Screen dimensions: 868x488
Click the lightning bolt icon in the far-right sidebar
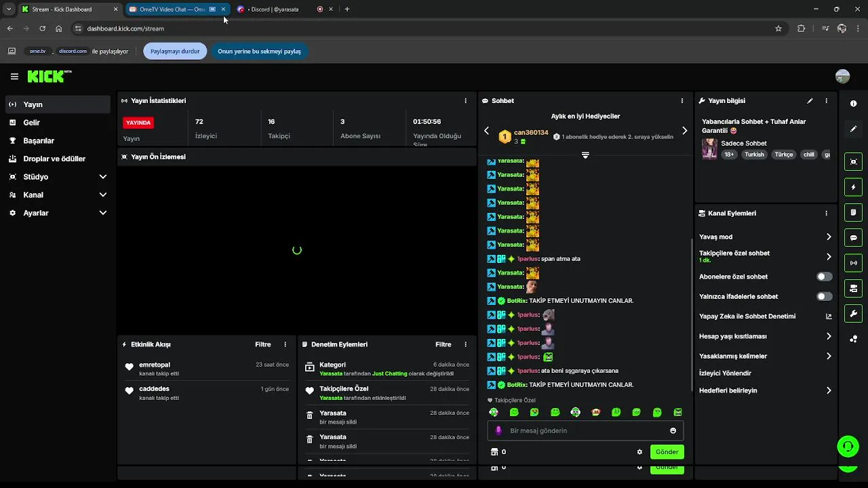(x=853, y=187)
